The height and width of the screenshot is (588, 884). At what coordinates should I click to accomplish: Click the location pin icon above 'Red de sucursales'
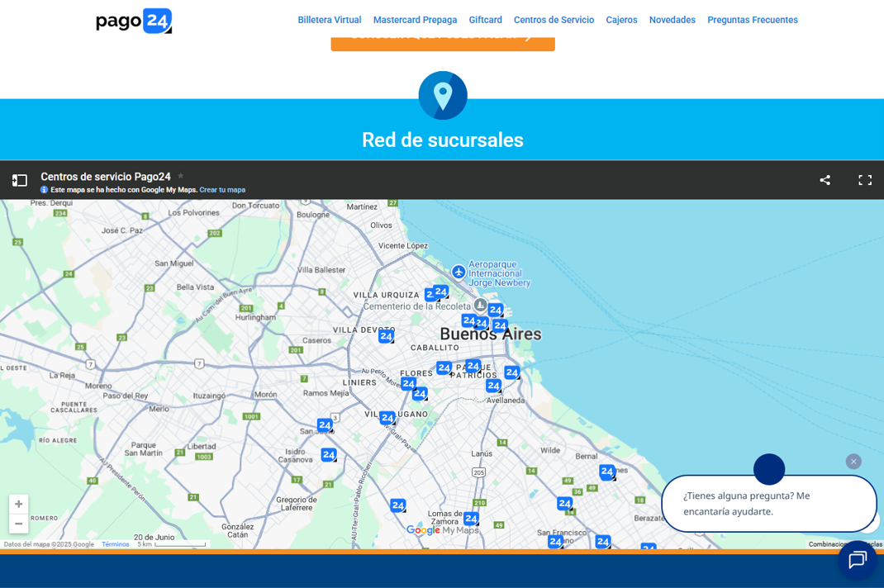click(443, 95)
